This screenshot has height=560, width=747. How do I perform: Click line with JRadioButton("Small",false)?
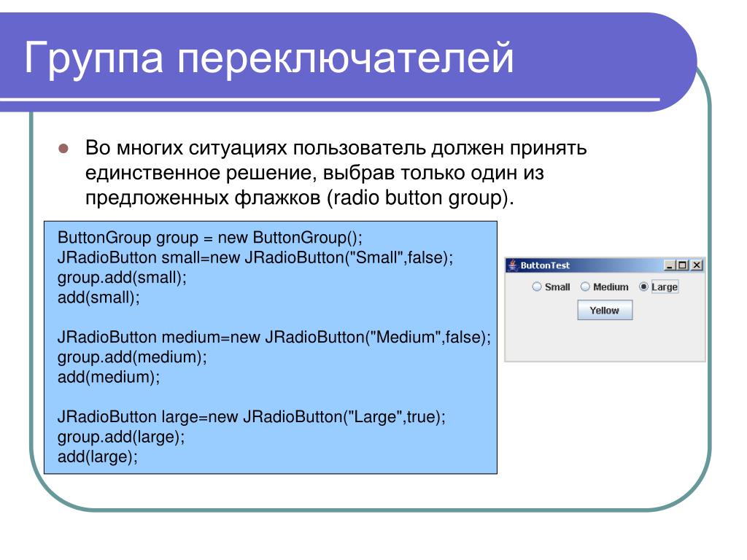pyautogui.click(x=255, y=257)
